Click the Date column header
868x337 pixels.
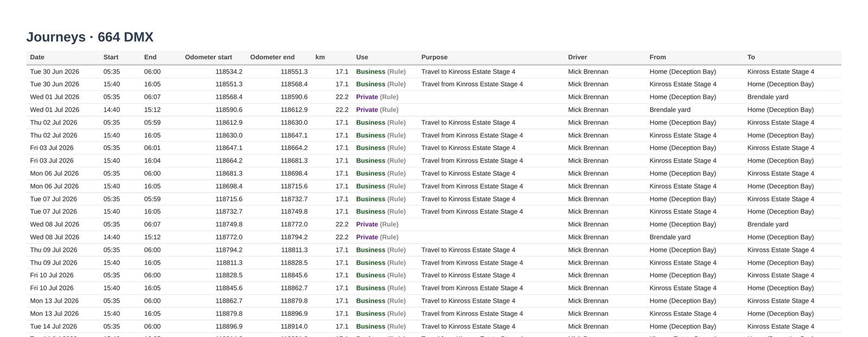pyautogui.click(x=37, y=57)
